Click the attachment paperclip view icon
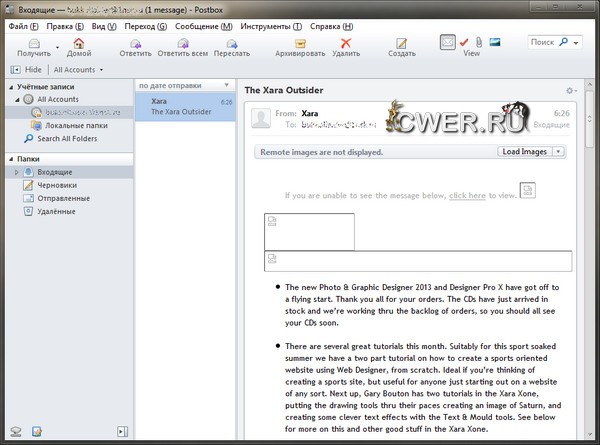The image size is (600, 445). click(x=479, y=41)
